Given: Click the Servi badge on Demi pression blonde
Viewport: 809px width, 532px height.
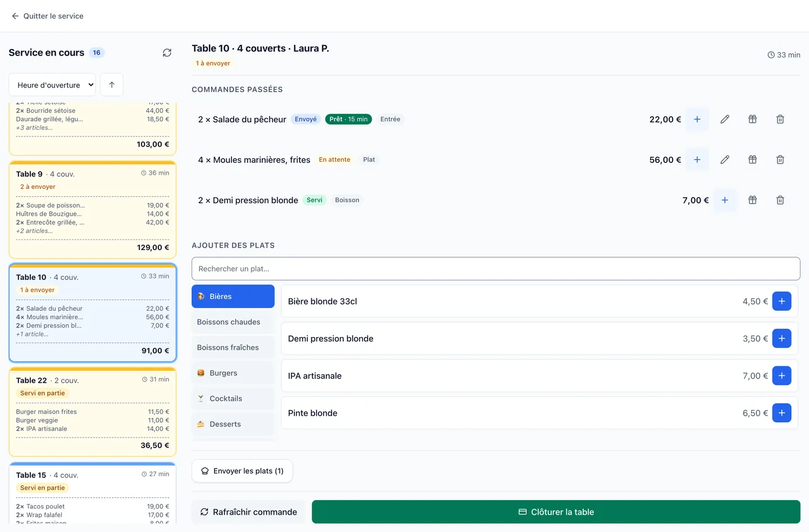Looking at the screenshot, I should pos(315,200).
